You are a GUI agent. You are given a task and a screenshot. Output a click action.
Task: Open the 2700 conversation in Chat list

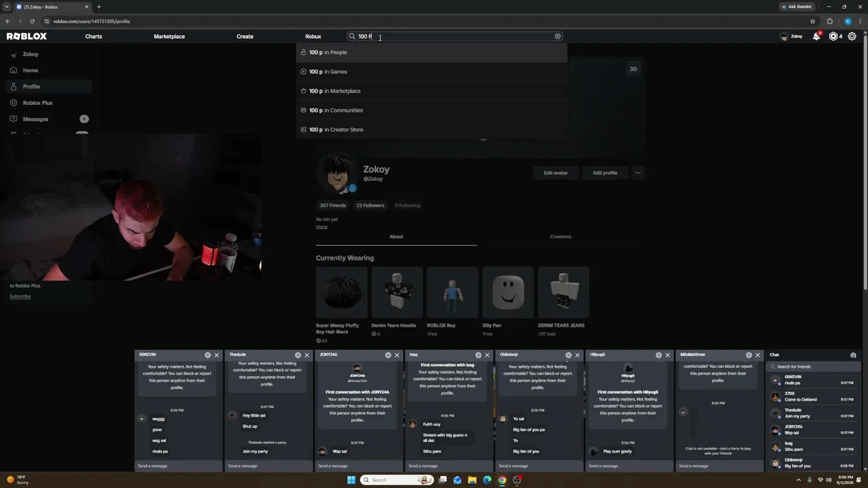coord(814,397)
